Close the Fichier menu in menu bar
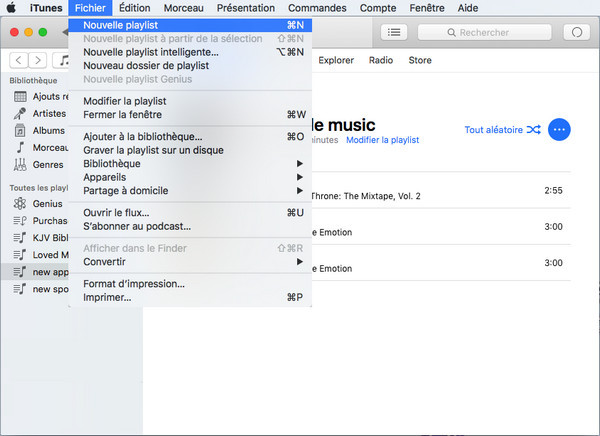The height and width of the screenshot is (436, 600). 90,8
